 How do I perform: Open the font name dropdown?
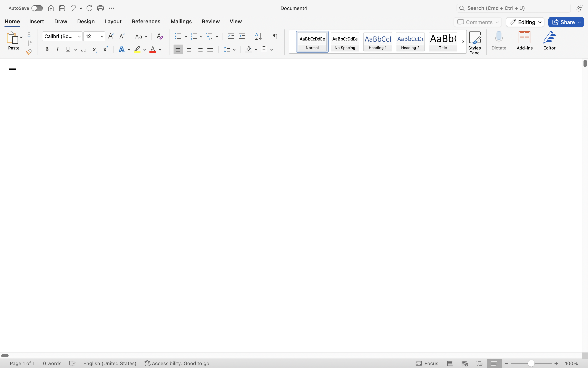(79, 37)
